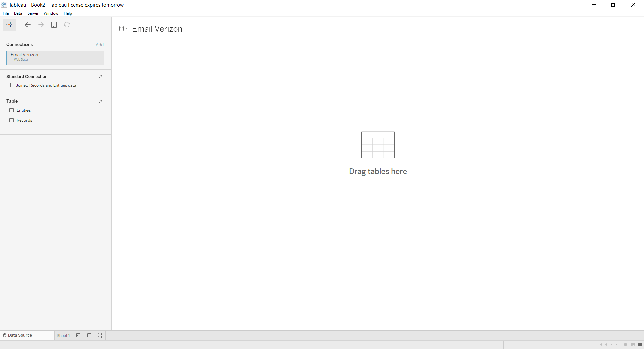Viewport: 644px width, 349px height.
Task: Select Joined Records and Entities data
Action: [x=46, y=85]
